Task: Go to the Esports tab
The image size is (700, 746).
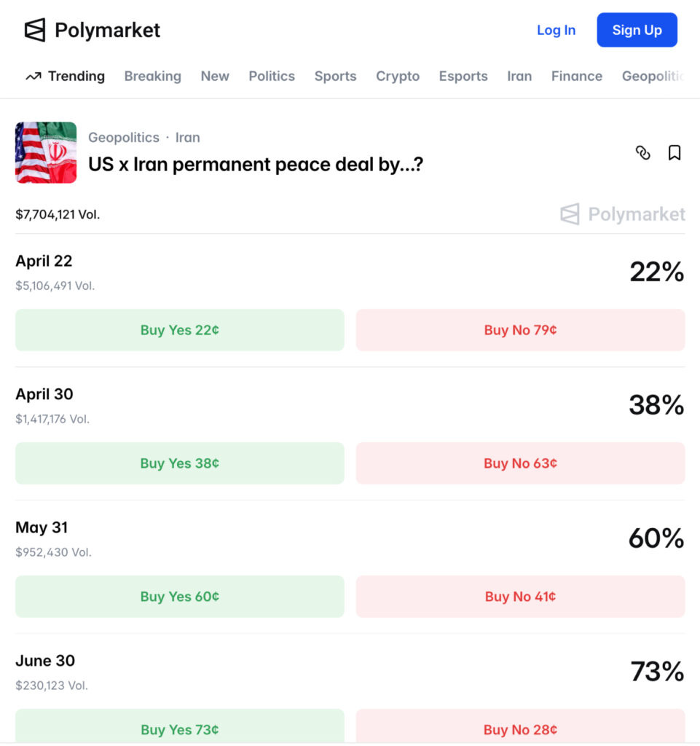Action: click(x=463, y=76)
